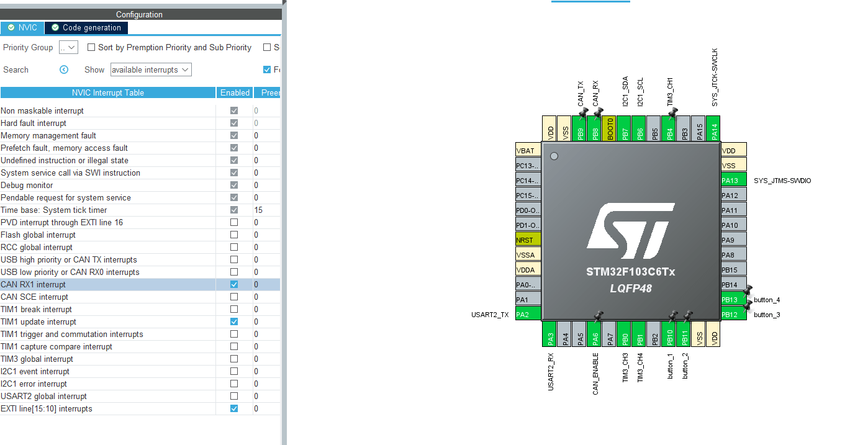This screenshot has height=445, width=868.
Task: Disable the TIM1 update interrupt
Action: (x=233, y=321)
